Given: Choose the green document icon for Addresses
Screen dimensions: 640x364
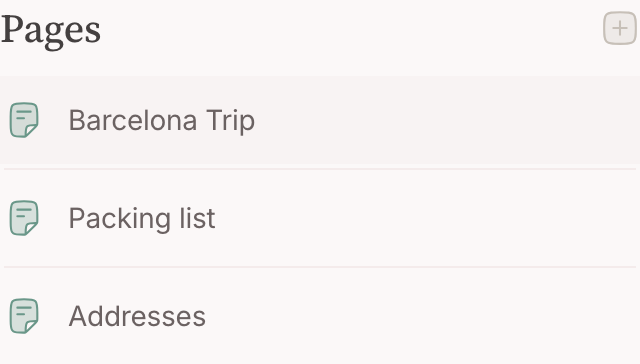Looking at the screenshot, I should point(24,316).
